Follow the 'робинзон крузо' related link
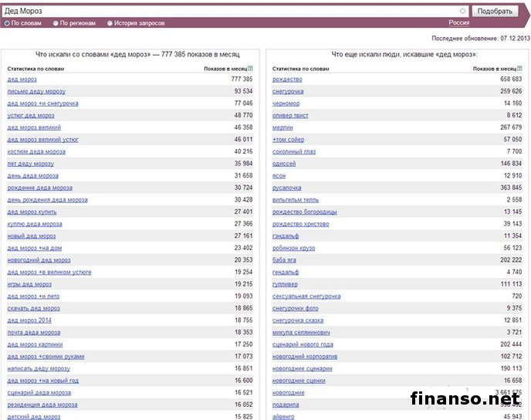Screen dimensions: 531x420 point(293,248)
